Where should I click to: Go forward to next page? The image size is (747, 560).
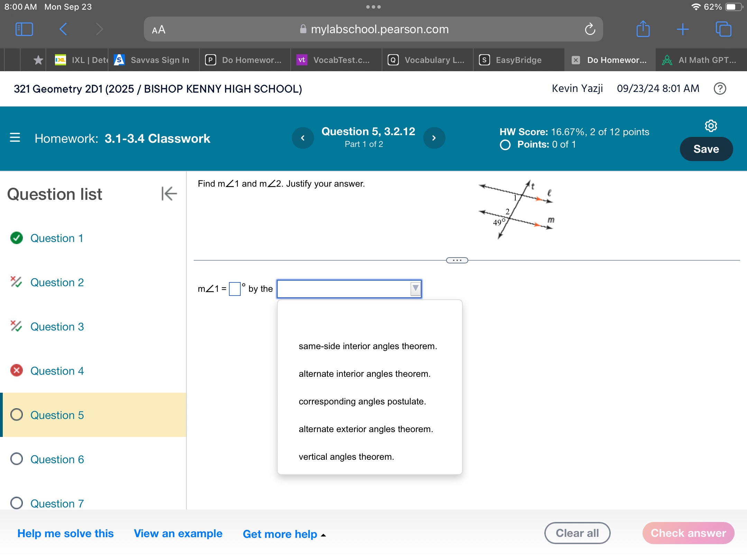click(99, 29)
